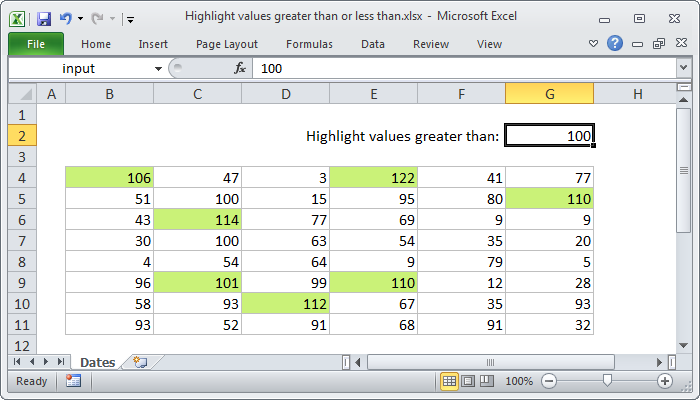700x400 pixels.
Task: Expand the Name Box dropdown
Action: coord(158,68)
